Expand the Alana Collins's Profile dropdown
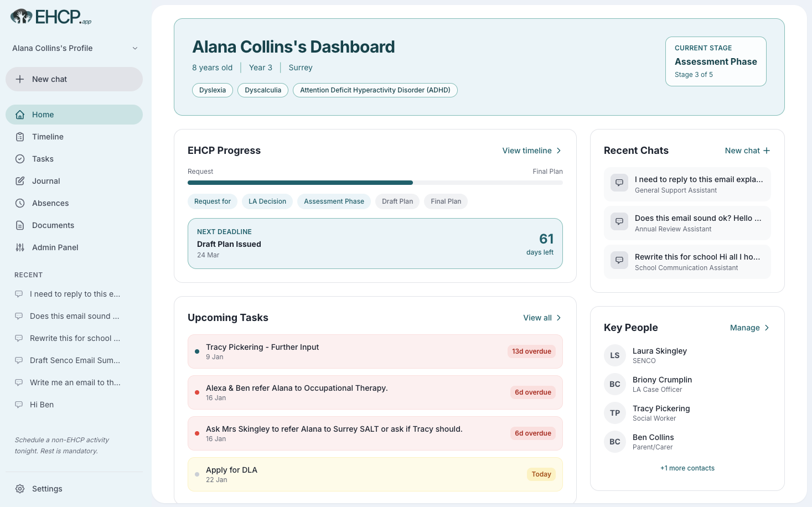This screenshot has height=507, width=812. [x=74, y=48]
